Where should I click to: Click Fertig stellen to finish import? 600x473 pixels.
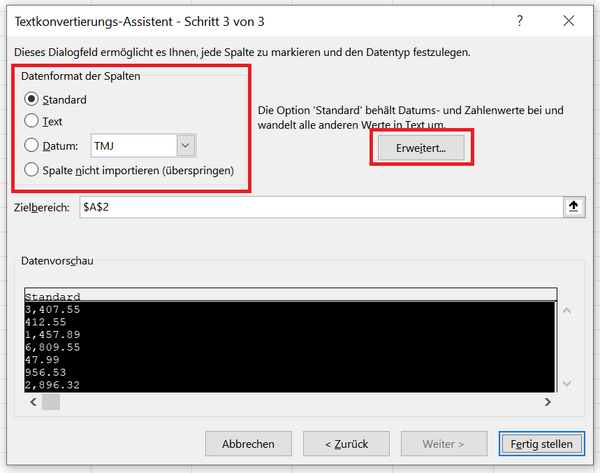pyautogui.click(x=541, y=443)
